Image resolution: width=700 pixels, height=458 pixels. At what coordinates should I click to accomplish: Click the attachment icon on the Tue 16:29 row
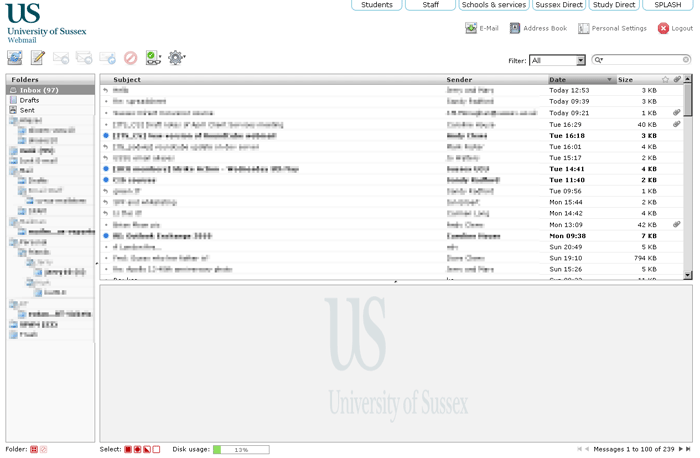tap(677, 124)
